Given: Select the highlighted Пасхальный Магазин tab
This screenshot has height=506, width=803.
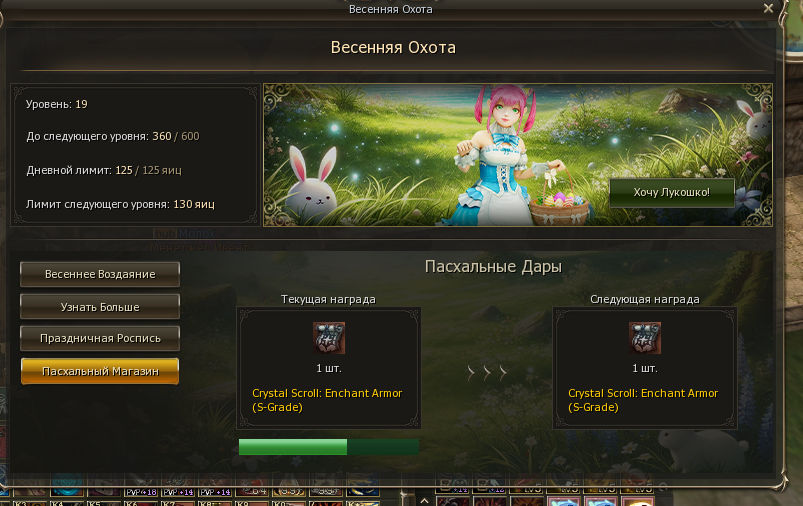Looking at the screenshot, I should point(100,371).
